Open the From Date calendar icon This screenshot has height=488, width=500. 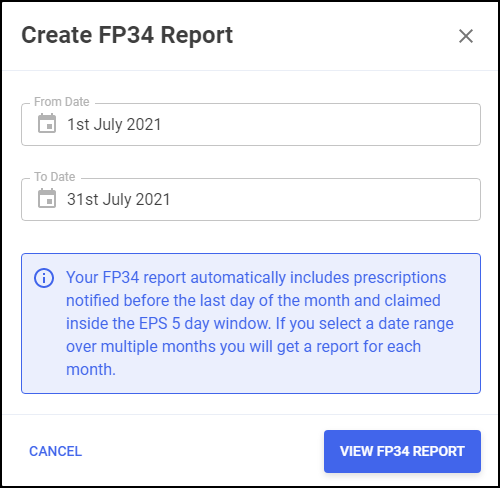coord(47,123)
